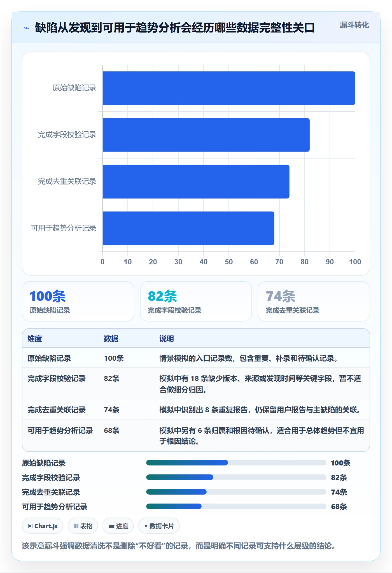Click the 维度 column header
This screenshot has height=573, width=392.
pos(35,339)
